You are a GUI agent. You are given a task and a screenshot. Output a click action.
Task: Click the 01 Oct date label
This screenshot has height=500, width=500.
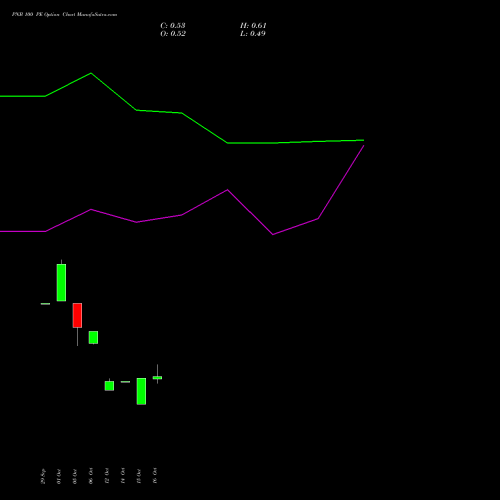pos(59,476)
